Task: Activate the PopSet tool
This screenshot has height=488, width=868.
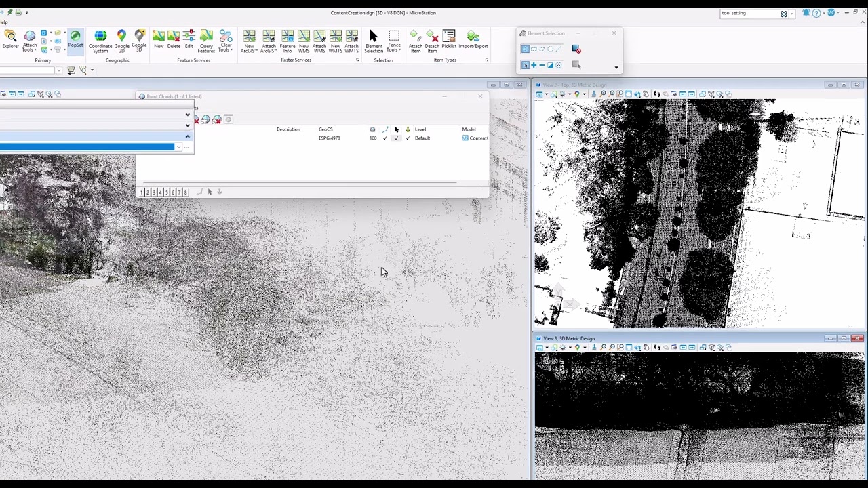Action: coord(75,39)
